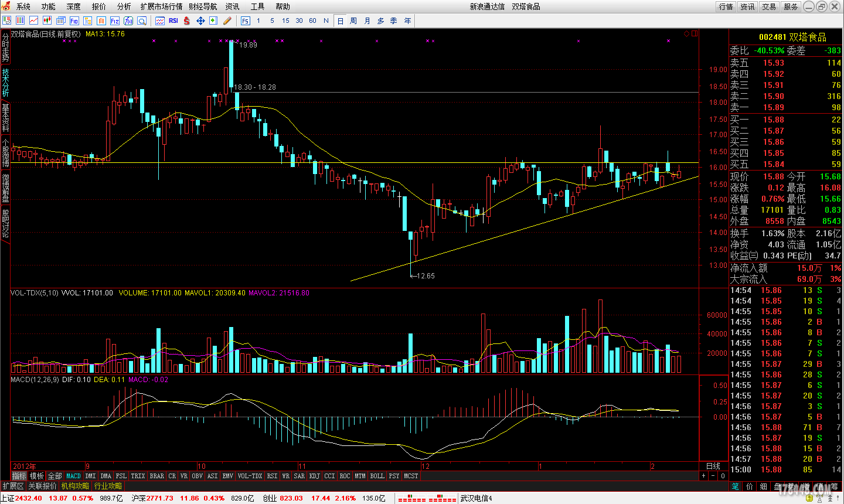Click the 资讯 button at top right
This screenshot has height=504, width=844.
coord(747,6)
